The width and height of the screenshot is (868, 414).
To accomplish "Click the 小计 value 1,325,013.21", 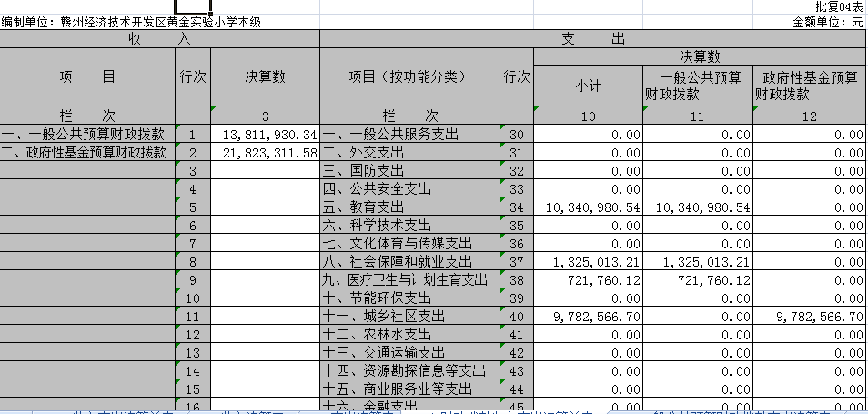I will (x=588, y=261).
